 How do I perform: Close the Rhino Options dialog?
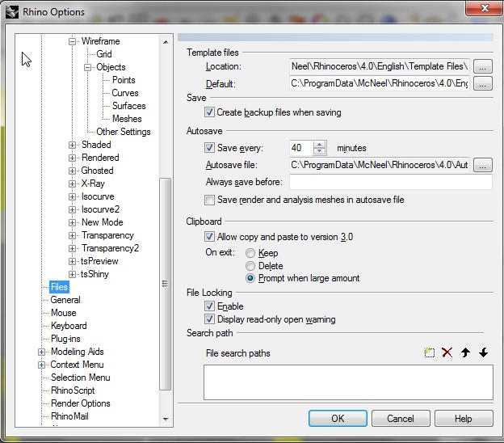(x=485, y=8)
